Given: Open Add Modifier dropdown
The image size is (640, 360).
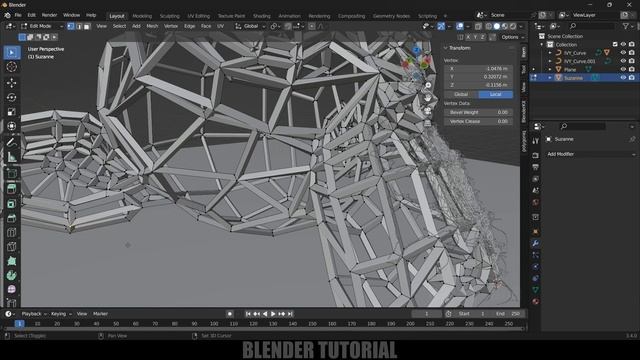Looking at the screenshot, I should click(x=590, y=154).
